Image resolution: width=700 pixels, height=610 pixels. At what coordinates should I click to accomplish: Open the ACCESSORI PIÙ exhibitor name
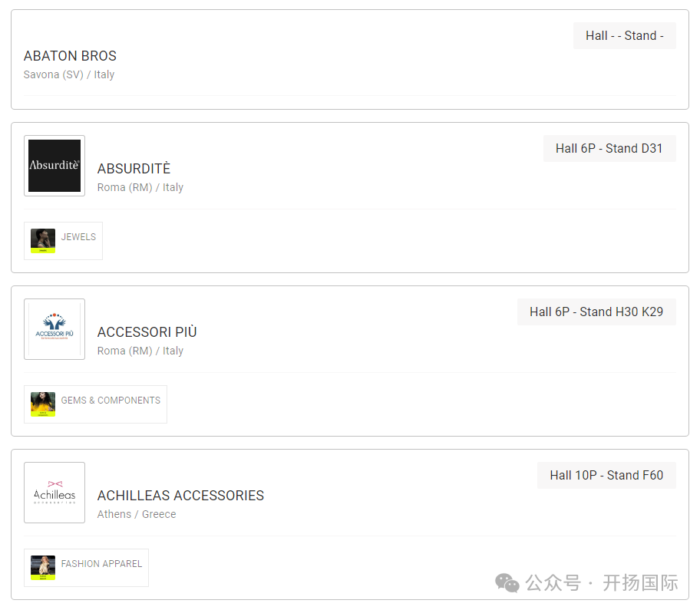tap(147, 332)
